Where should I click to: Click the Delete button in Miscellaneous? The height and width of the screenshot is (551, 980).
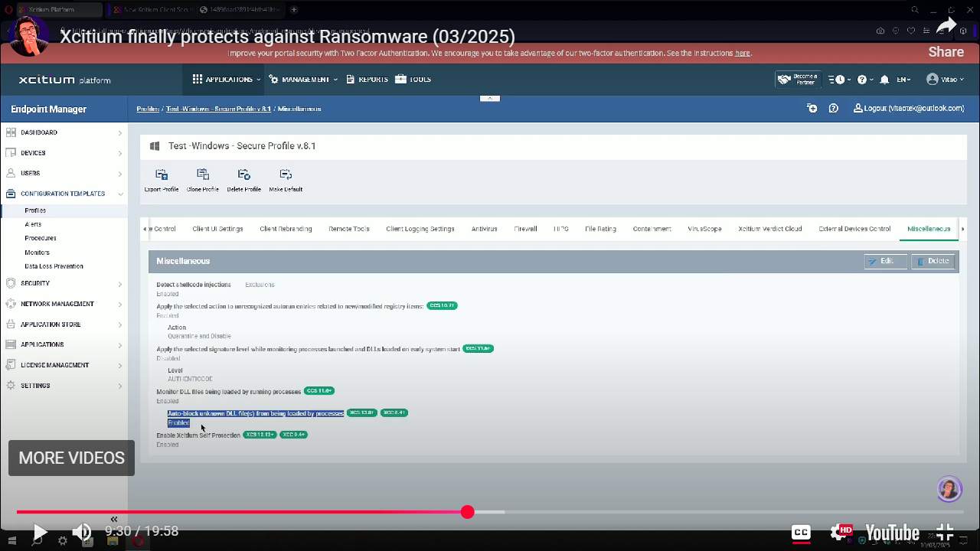(933, 262)
